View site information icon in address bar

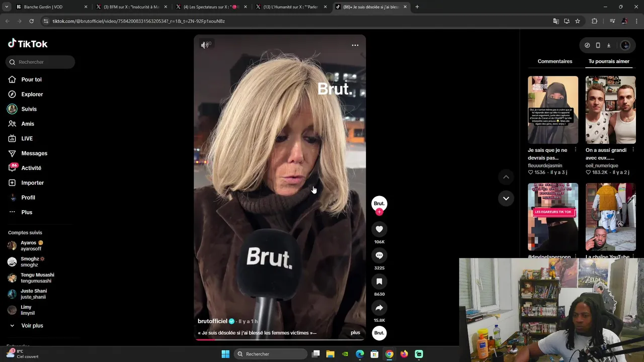pyautogui.click(x=46, y=21)
